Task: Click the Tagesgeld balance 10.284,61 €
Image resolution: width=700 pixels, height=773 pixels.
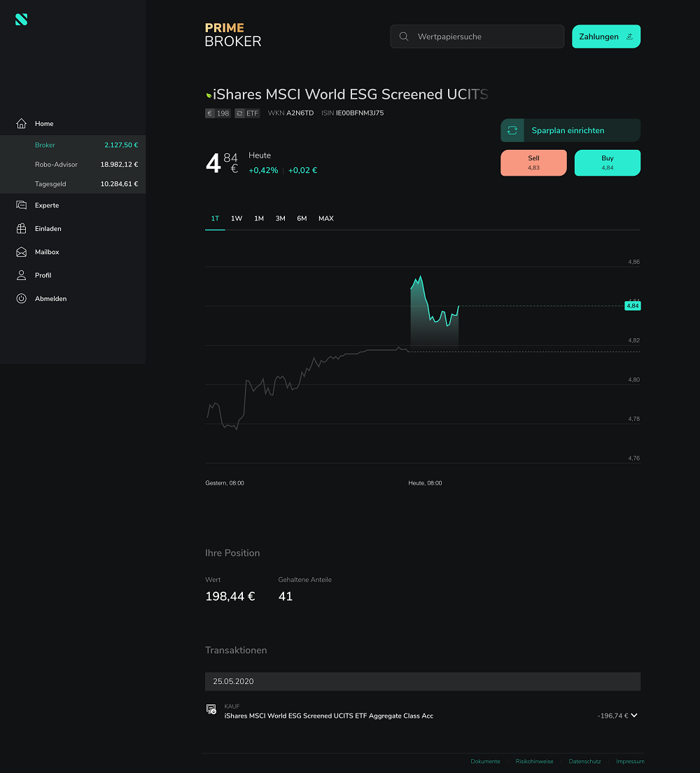Action: tap(119, 184)
